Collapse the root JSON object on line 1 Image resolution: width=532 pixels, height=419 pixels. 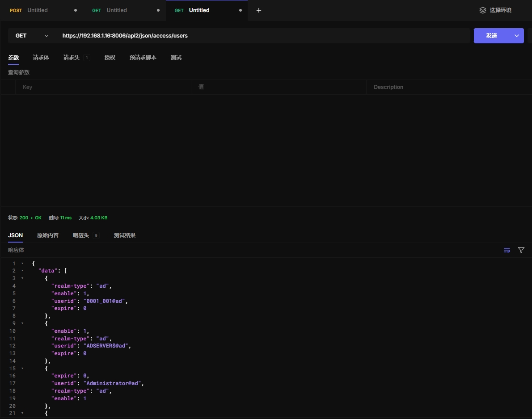click(x=22, y=264)
